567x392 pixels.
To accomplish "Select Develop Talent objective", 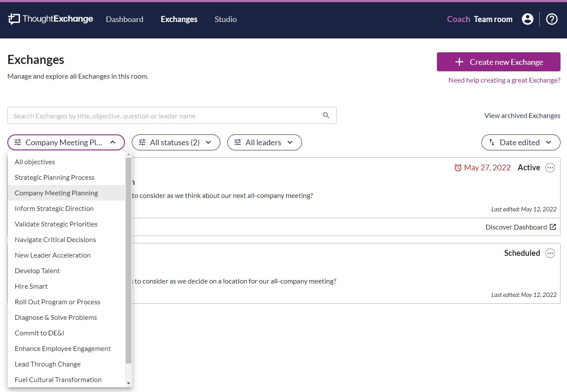I will [67, 271].
